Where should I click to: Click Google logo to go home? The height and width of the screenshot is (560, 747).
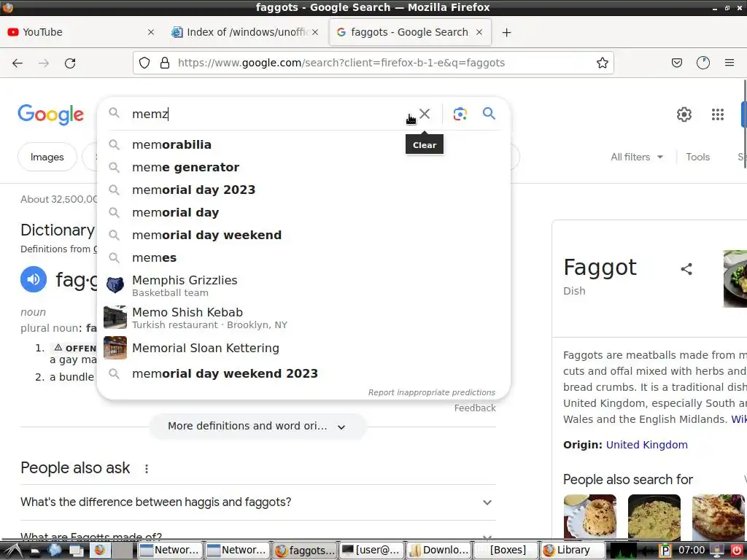50,114
